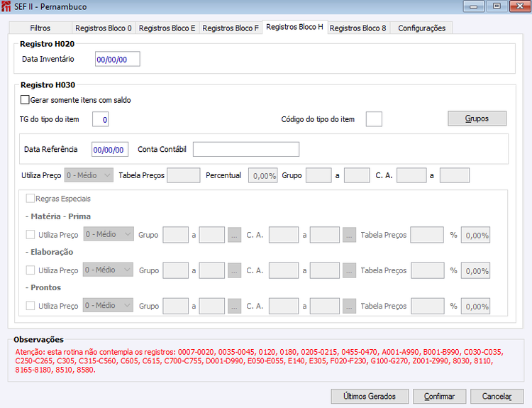The width and height of the screenshot is (532, 408).
Task: Click the Data Referência date field
Action: (110, 149)
